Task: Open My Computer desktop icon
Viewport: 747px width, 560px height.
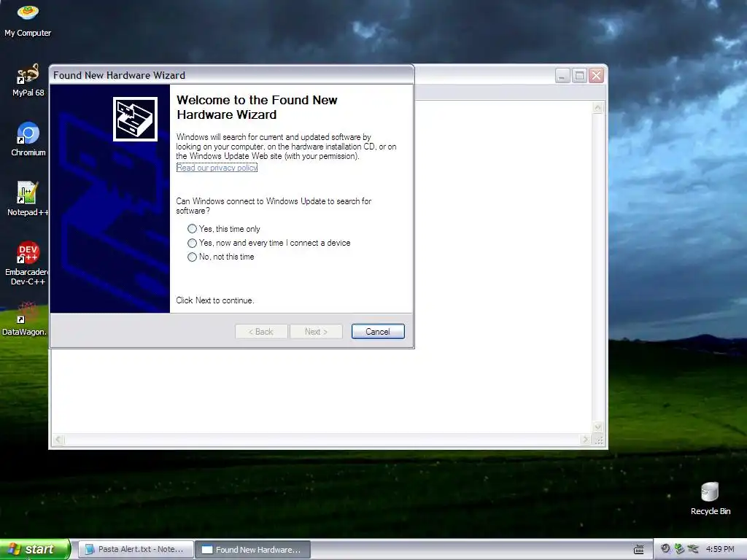Action: (x=28, y=20)
